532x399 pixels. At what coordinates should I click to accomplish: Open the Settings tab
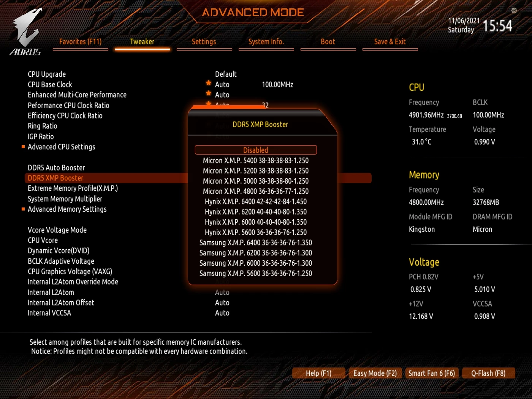click(x=204, y=42)
